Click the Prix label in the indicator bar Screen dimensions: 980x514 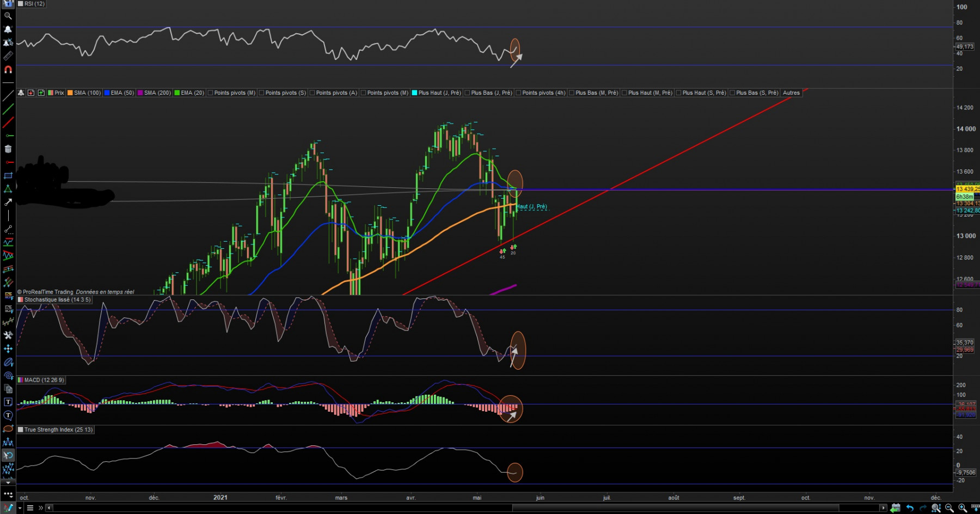coord(56,93)
